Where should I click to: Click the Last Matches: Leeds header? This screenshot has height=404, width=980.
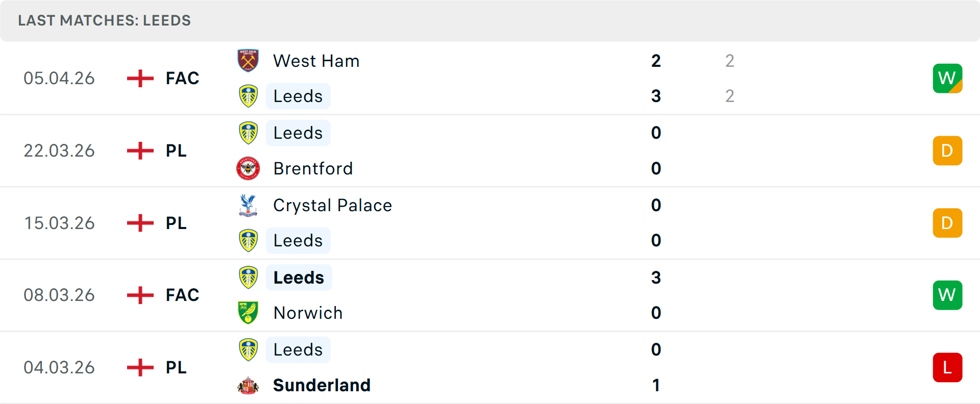[x=104, y=20]
